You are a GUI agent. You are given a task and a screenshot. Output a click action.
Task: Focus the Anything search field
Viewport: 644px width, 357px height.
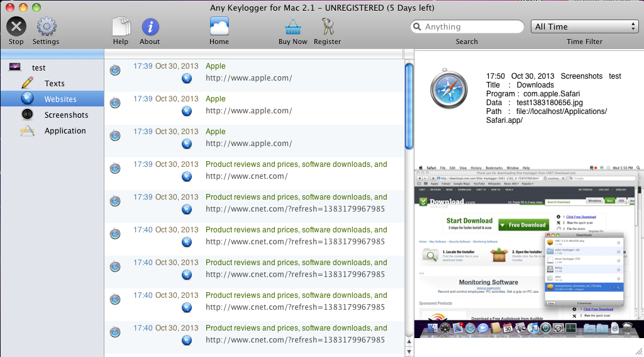pyautogui.click(x=467, y=26)
